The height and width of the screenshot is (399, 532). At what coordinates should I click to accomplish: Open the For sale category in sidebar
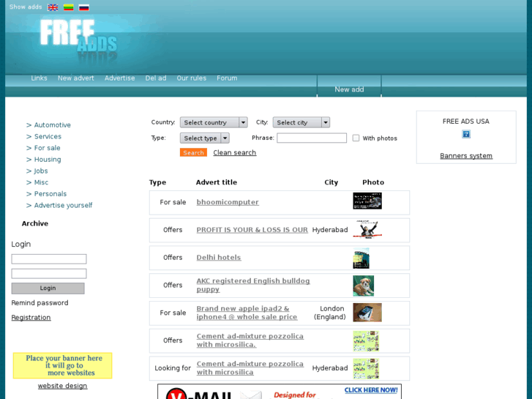[47, 148]
